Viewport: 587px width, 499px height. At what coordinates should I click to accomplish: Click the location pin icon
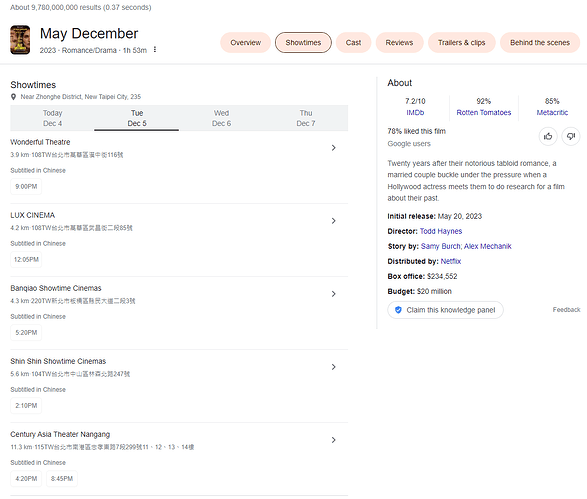[x=13, y=97]
